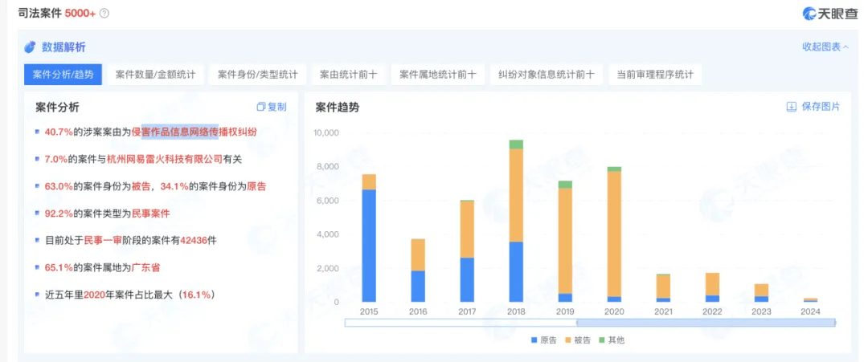The width and height of the screenshot is (868, 362).
Task: Click the 2020 bar in the chart
Action: click(614, 234)
